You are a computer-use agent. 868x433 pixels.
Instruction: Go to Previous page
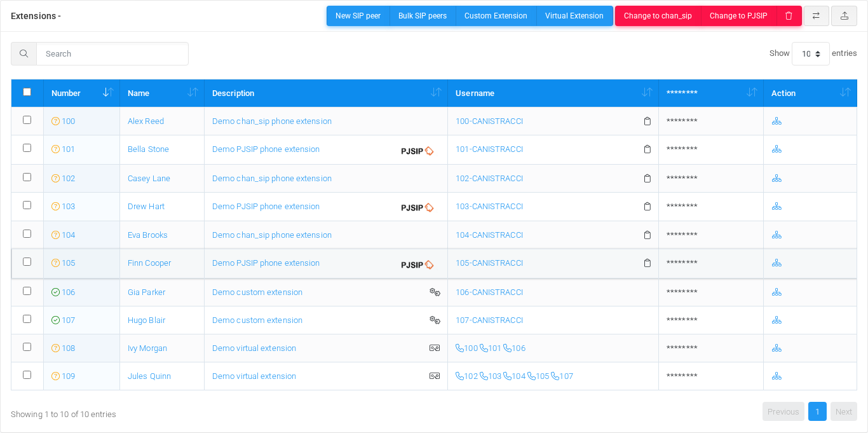click(x=783, y=411)
